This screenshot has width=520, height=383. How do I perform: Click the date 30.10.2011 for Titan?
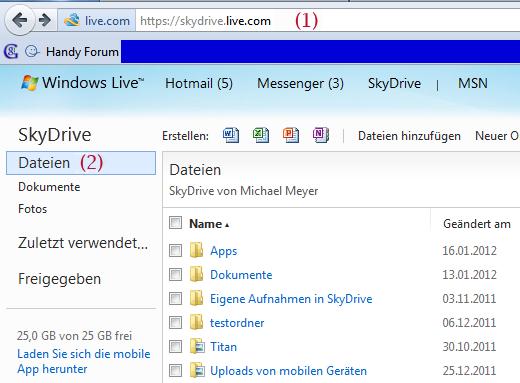tap(469, 347)
